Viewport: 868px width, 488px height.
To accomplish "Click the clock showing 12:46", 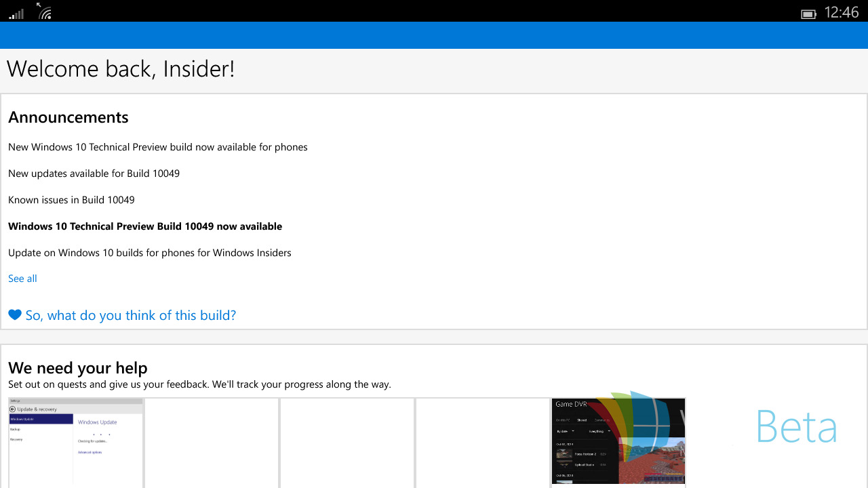I will click(x=842, y=12).
